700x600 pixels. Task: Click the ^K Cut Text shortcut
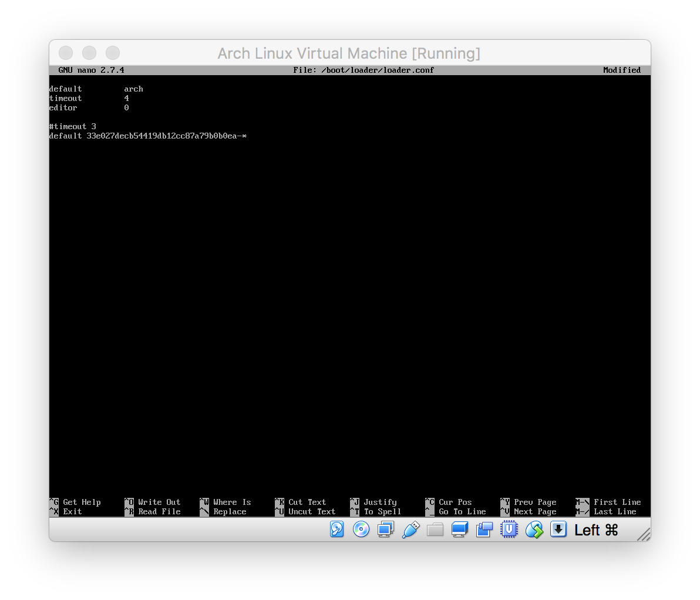pos(301,502)
